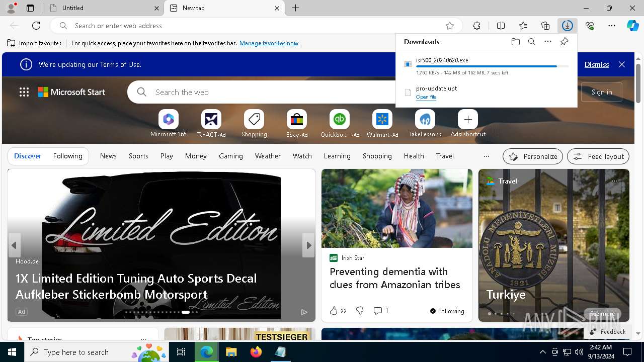The image size is (644, 362).
Task: Open the Microsoft 365 shortcut
Action: coord(168,124)
